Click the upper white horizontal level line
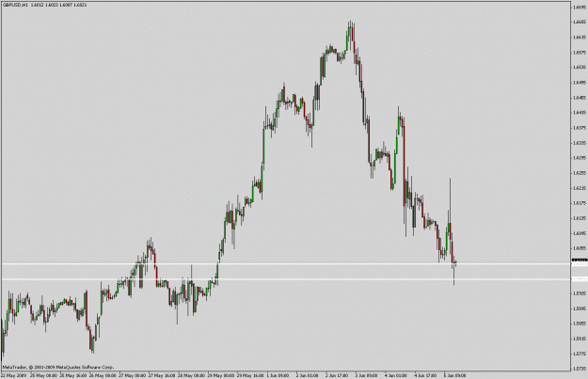The height and width of the screenshot is (379, 588). [x=286, y=264]
